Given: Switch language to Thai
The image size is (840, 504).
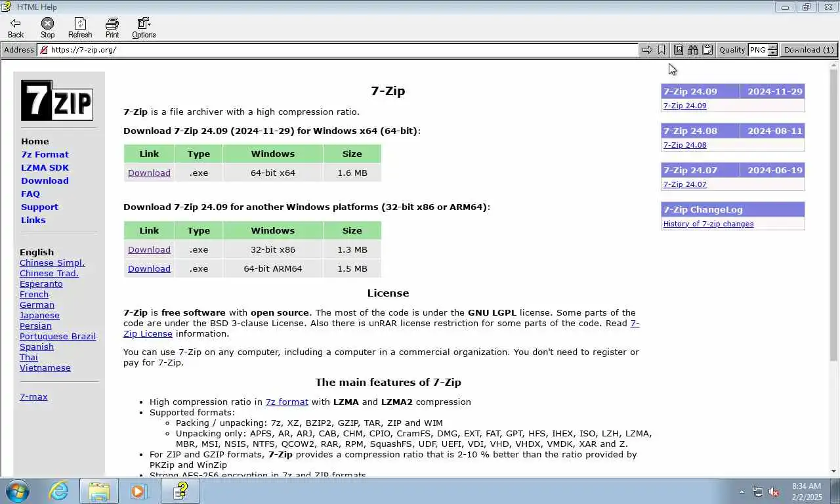Looking at the screenshot, I should pos(28,357).
